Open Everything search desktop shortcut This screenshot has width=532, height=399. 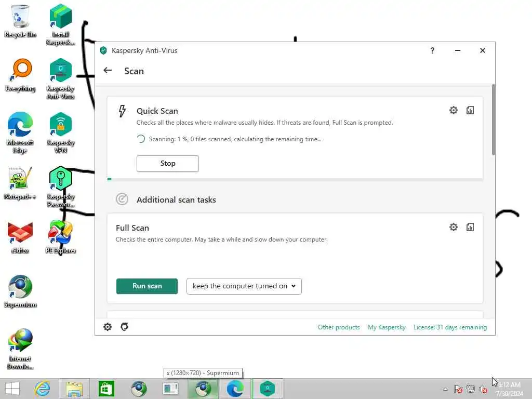coord(20,75)
